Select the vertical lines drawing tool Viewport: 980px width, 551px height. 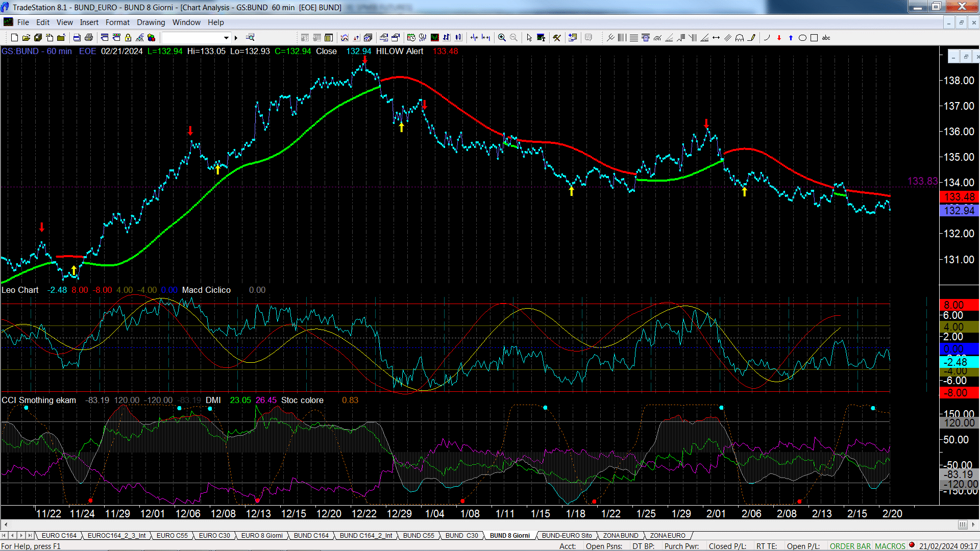622,38
